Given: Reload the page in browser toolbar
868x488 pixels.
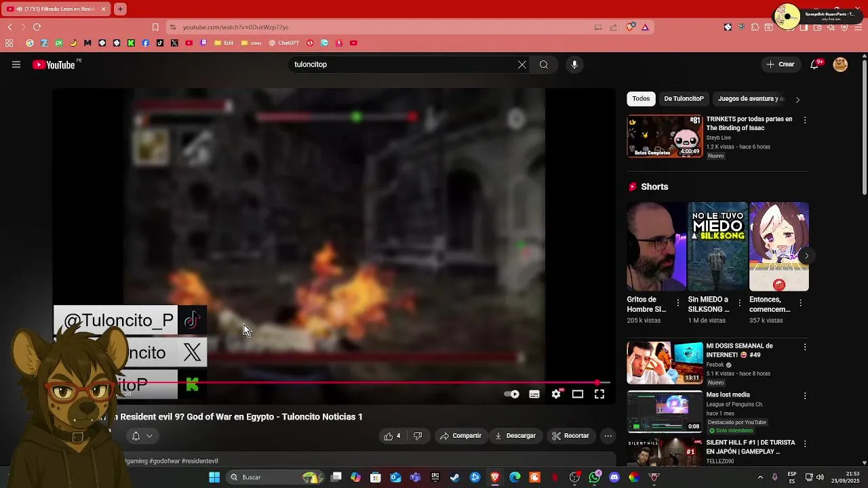Looking at the screenshot, I should tap(37, 27).
